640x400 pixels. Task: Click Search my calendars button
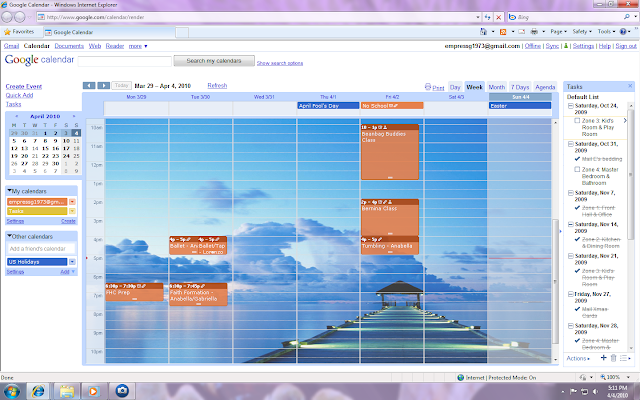click(x=214, y=61)
